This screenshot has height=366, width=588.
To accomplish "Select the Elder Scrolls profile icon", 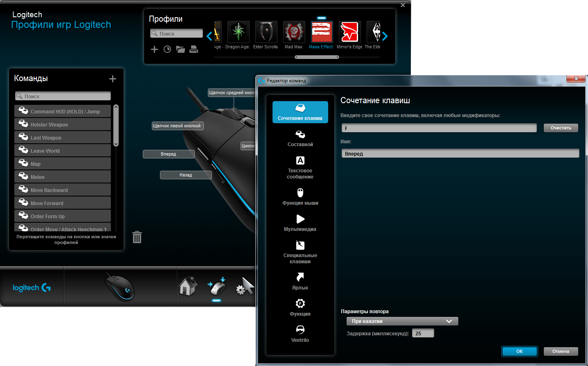I will click(266, 32).
